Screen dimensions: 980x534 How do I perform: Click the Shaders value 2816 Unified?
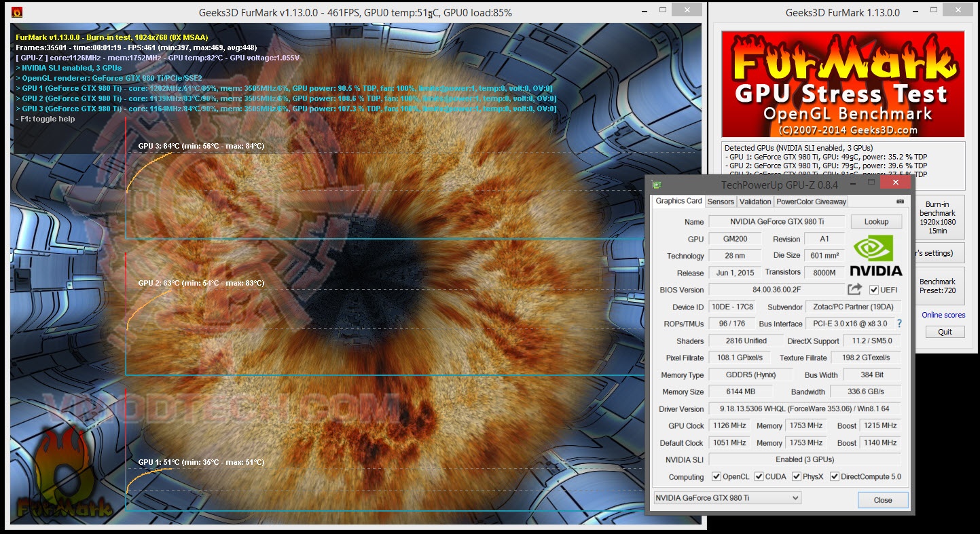[746, 341]
